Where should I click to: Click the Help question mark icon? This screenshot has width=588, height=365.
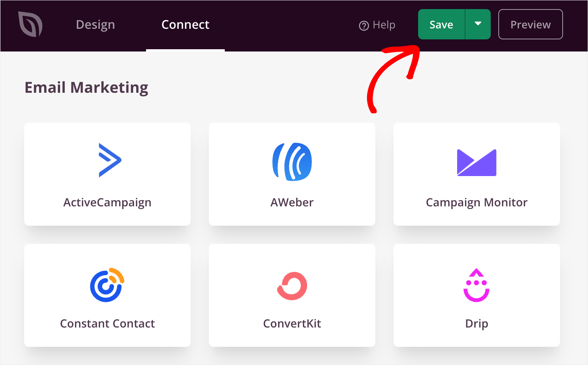coord(364,26)
